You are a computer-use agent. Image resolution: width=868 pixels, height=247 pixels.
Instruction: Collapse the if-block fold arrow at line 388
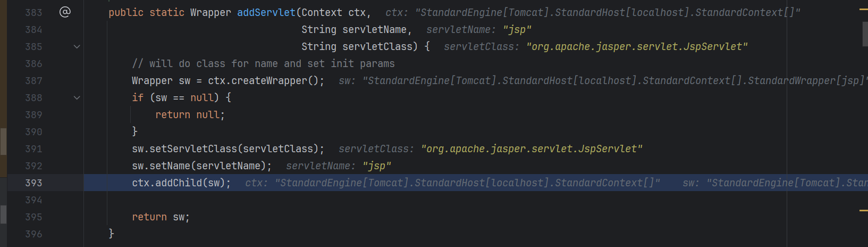pos(77,98)
